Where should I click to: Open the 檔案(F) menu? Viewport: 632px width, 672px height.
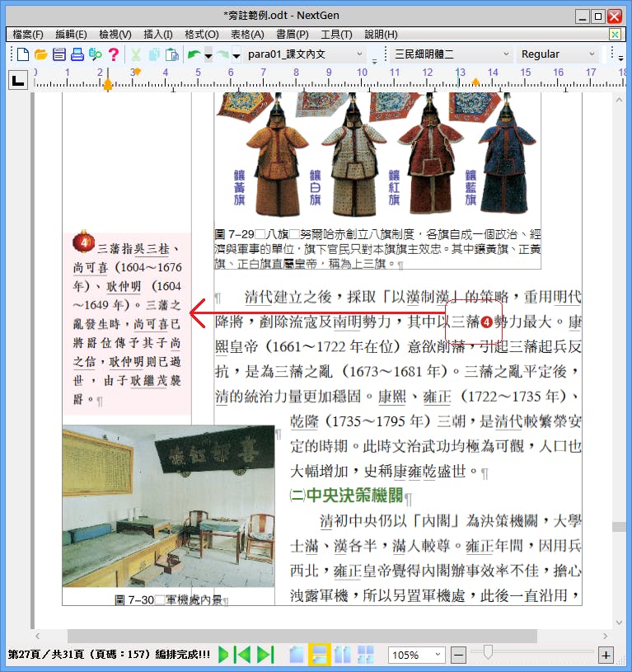click(x=28, y=35)
